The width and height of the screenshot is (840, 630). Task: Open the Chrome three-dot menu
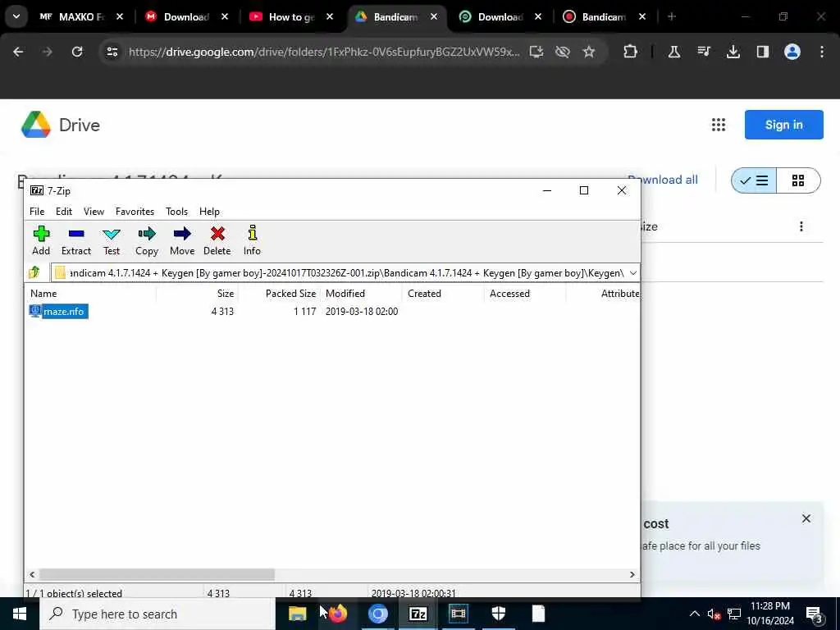tap(822, 52)
